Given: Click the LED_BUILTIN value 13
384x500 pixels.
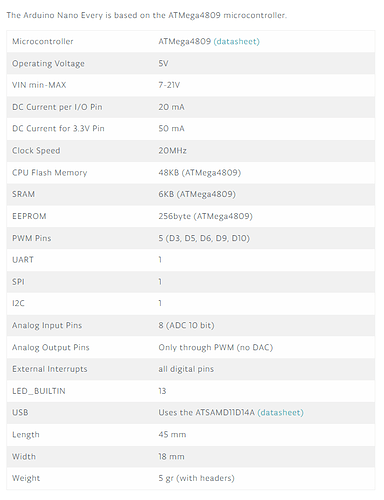Looking at the screenshot, I should (x=162, y=391).
